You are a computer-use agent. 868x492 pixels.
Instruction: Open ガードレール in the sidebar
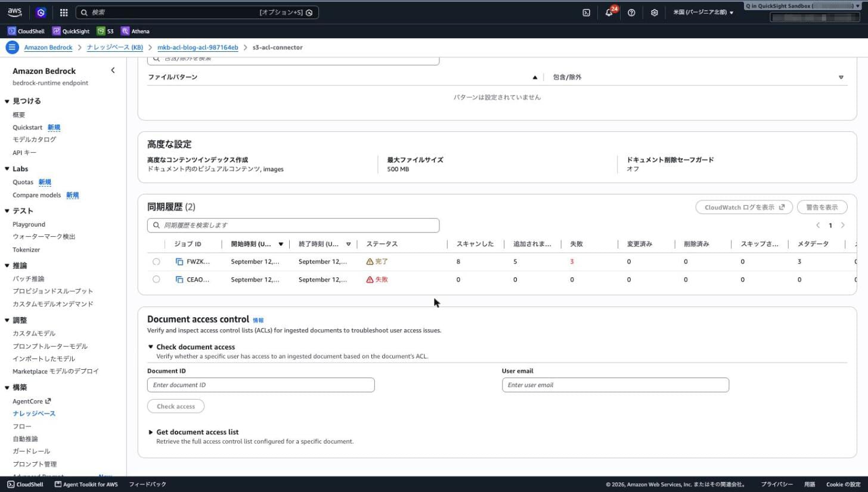32,451
